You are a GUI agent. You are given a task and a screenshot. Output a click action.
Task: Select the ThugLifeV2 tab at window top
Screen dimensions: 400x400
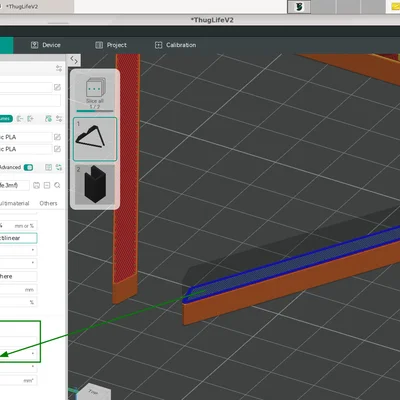point(22,6)
